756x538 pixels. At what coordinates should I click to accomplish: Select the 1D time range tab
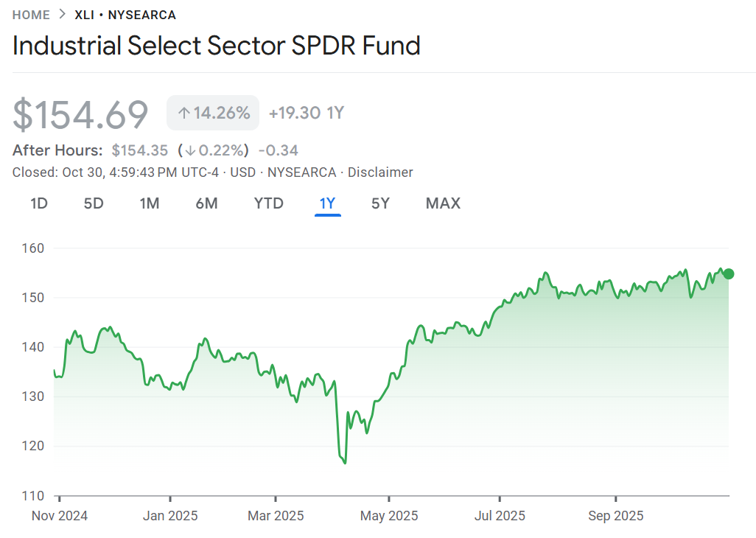39,203
